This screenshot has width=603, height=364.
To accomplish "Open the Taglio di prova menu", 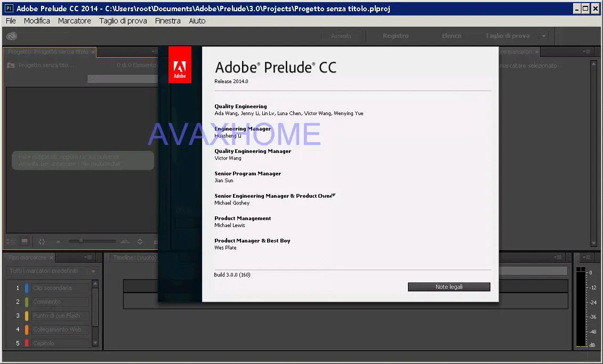I will [123, 21].
